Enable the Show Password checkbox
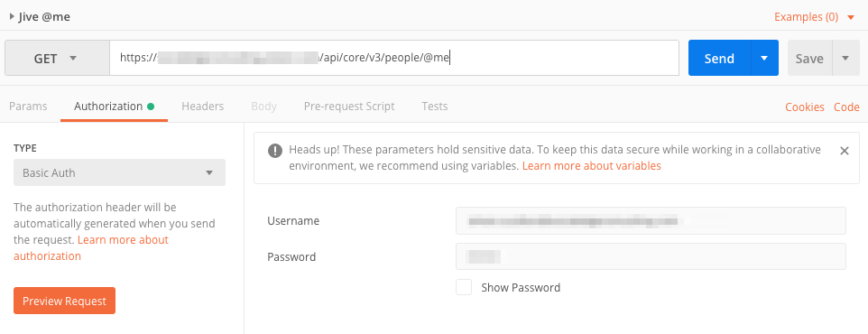Screen dimensions: 868x334 tap(464, 287)
